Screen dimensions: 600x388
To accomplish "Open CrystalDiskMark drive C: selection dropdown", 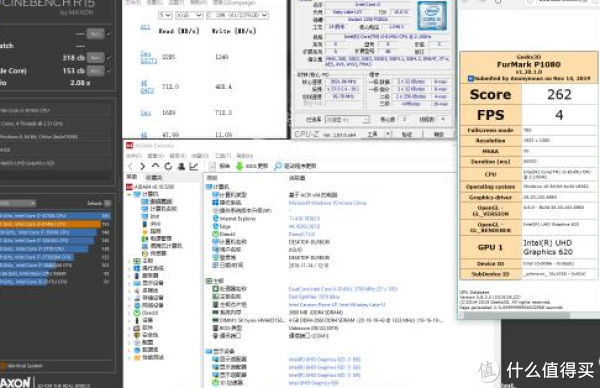I will click(237, 15).
